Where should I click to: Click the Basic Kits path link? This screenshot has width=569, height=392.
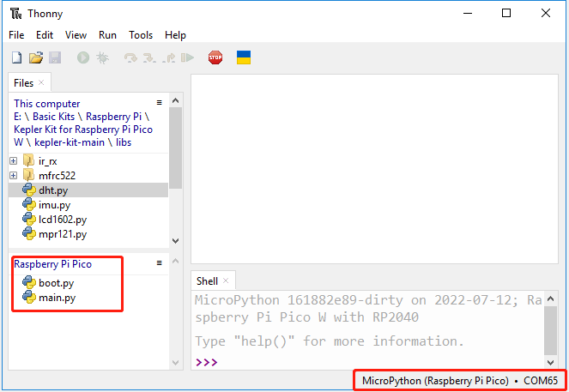click(x=54, y=117)
